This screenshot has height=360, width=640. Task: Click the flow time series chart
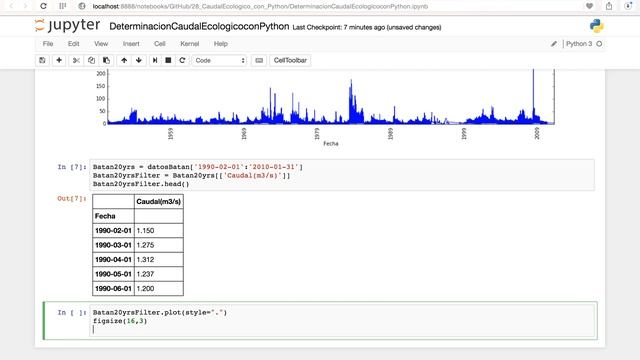pos(331,97)
